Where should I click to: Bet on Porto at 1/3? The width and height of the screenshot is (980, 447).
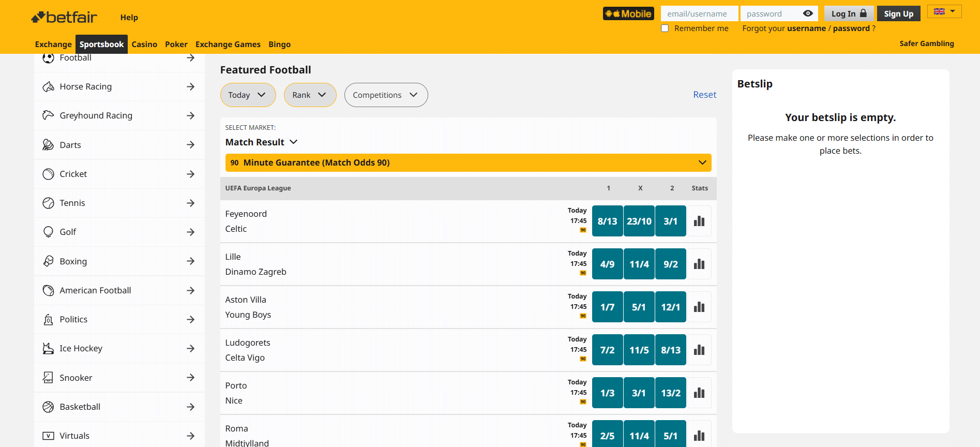tap(607, 393)
